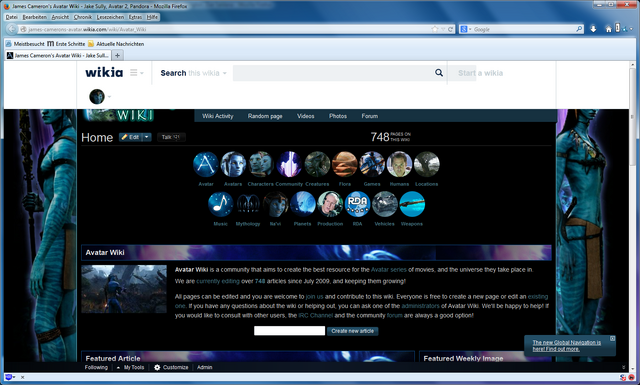Open the Na'vi category circle icon
Viewport: 640px width, 385px height.
coord(276,204)
